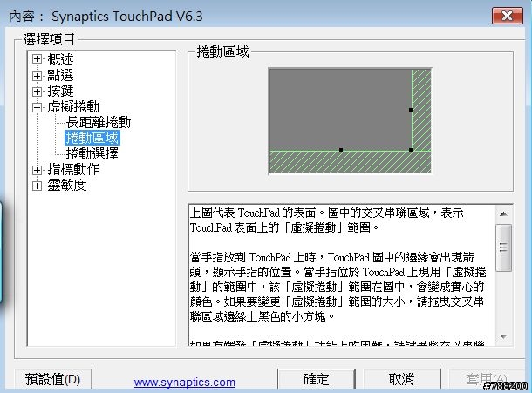Click the 預設值(D) defaults button
The width and height of the screenshot is (532, 393).
(53, 379)
